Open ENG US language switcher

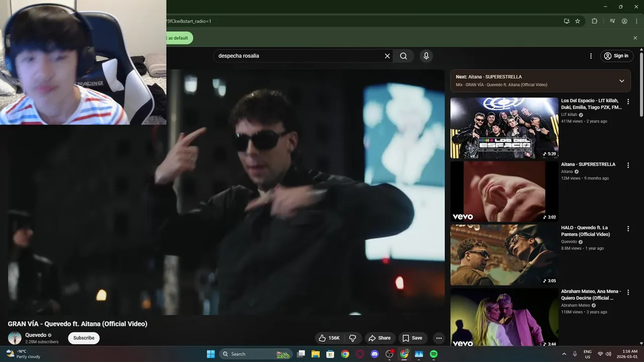(x=587, y=354)
